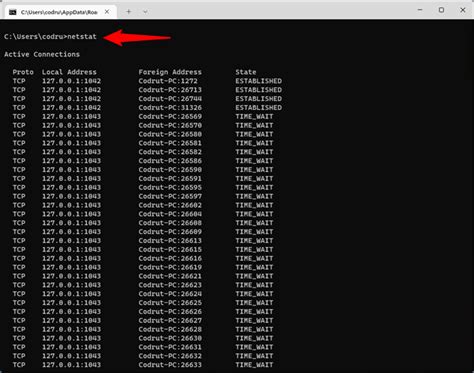Click local address 127.0.0.1:1043 in Codrut-PC:26602 row
This screenshot has height=373, width=474.
(x=71, y=205)
